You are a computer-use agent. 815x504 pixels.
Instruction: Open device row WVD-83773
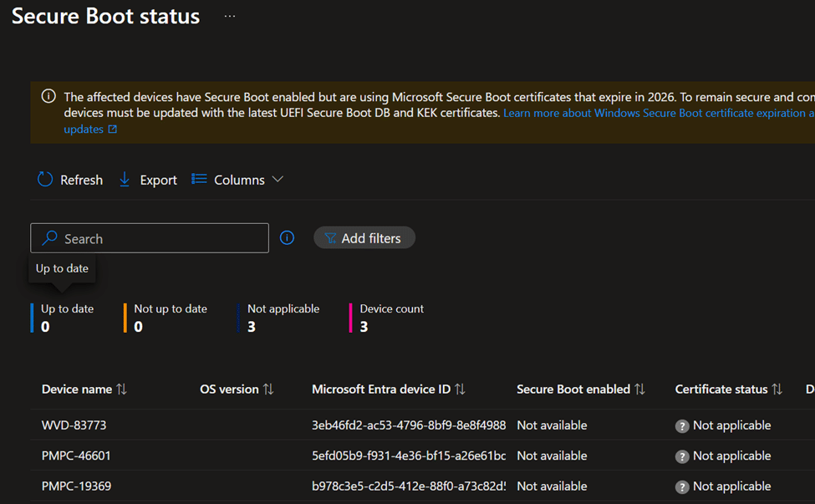pos(74,425)
